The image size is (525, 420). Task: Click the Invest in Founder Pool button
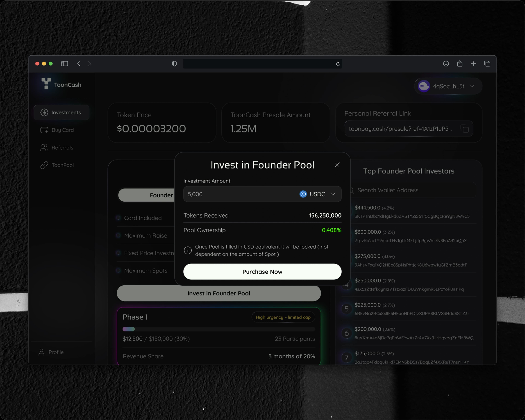pyautogui.click(x=218, y=293)
